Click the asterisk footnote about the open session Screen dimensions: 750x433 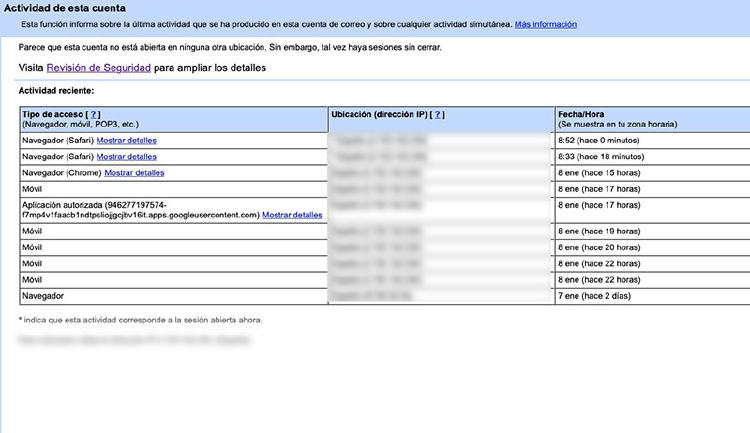point(141,320)
